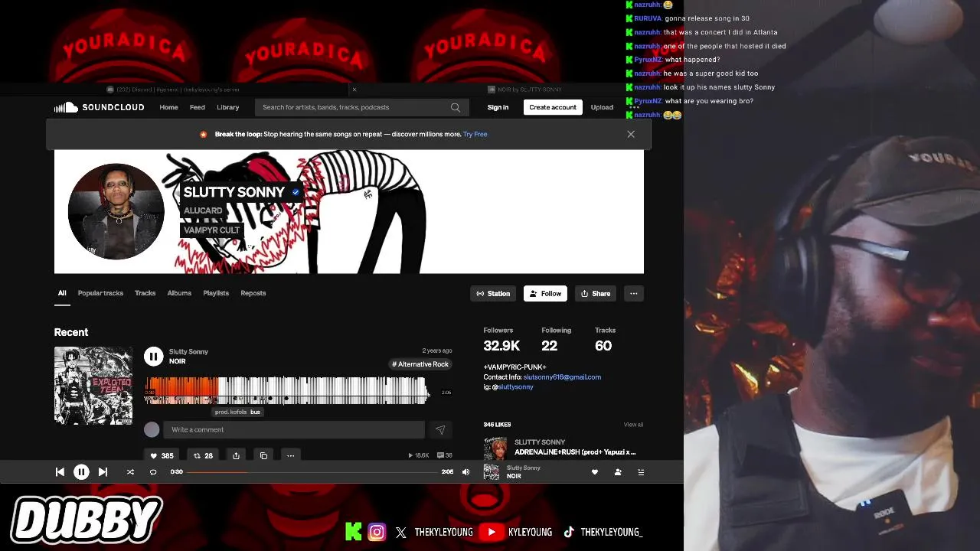Screen dimensions: 980x551
Task: Follow the artist from the player bar
Action: tap(618, 472)
